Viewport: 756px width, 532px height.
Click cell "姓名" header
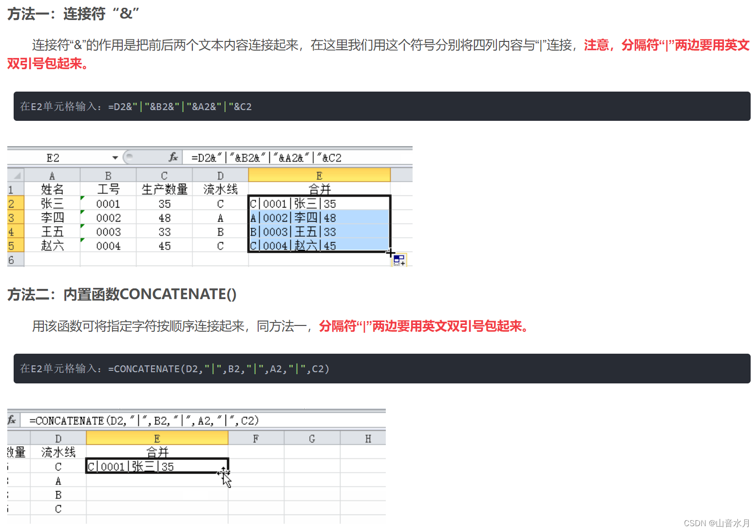click(x=52, y=189)
